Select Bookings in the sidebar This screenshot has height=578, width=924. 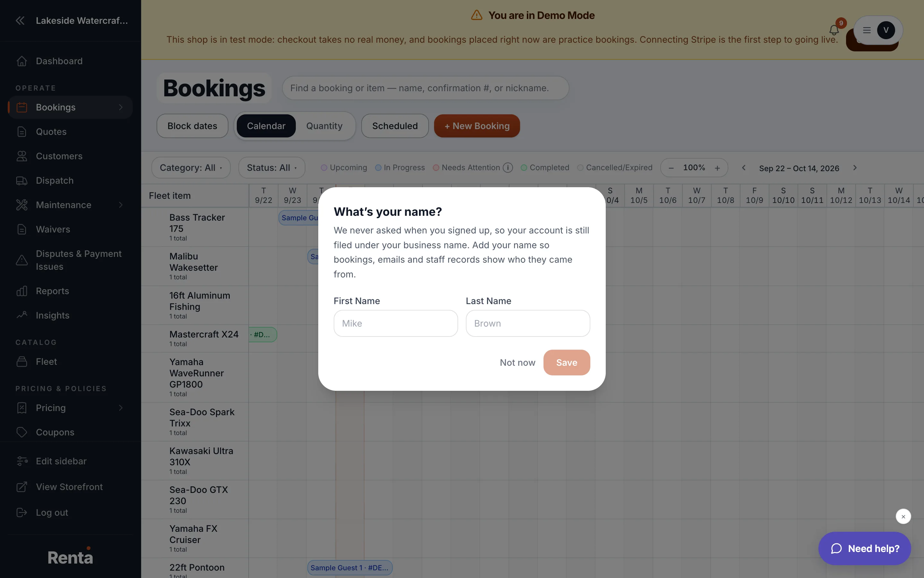(x=70, y=108)
